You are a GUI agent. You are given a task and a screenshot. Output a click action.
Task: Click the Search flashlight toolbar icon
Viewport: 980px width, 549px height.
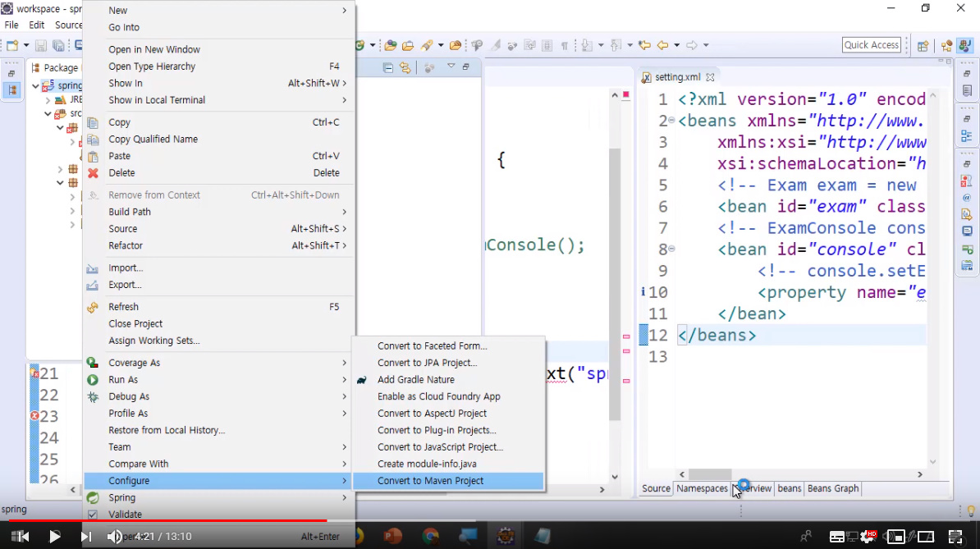[x=427, y=45]
